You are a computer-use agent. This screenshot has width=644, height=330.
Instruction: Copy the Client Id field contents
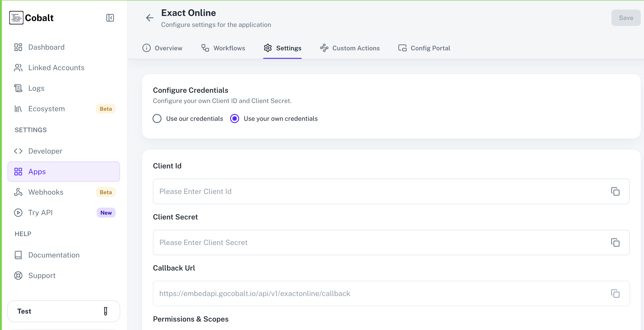pos(615,191)
